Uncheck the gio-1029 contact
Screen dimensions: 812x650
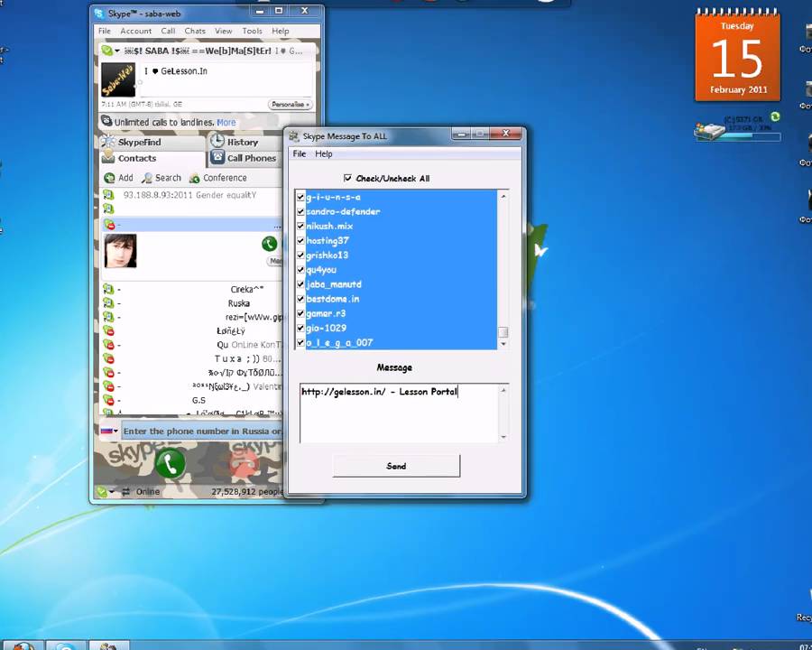300,328
